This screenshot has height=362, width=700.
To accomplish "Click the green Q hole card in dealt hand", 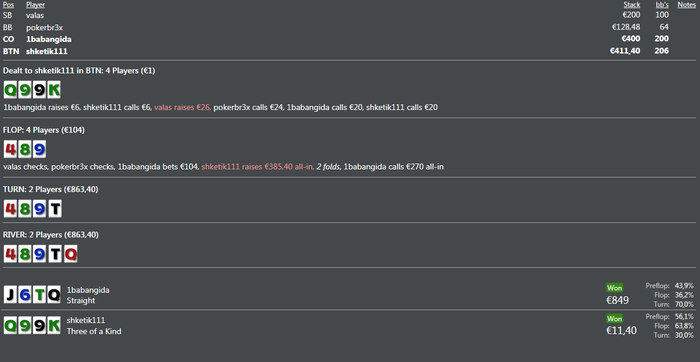I will click(10, 90).
